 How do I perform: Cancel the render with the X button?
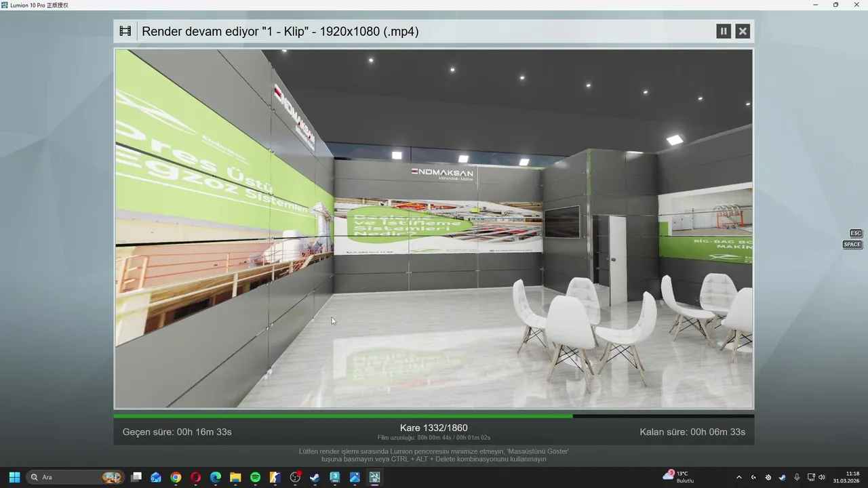click(743, 31)
